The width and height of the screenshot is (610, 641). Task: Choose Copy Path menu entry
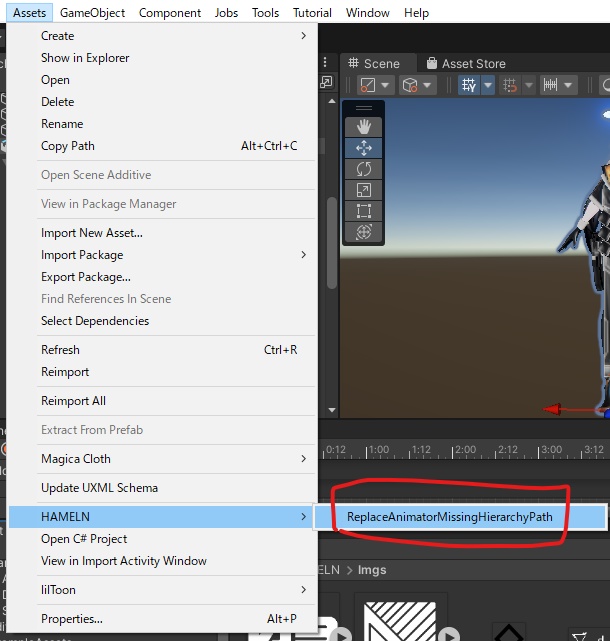tap(163, 146)
